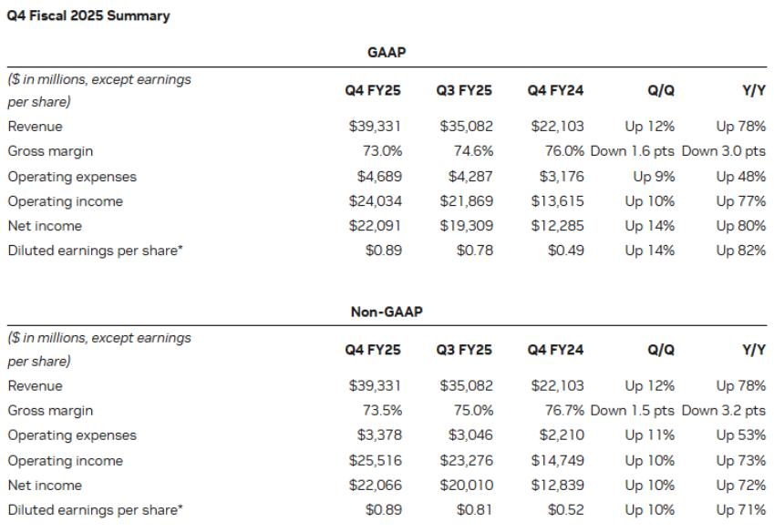Select GAAP Q3 FY25 net income $19,309
774x532 pixels.
point(466,226)
